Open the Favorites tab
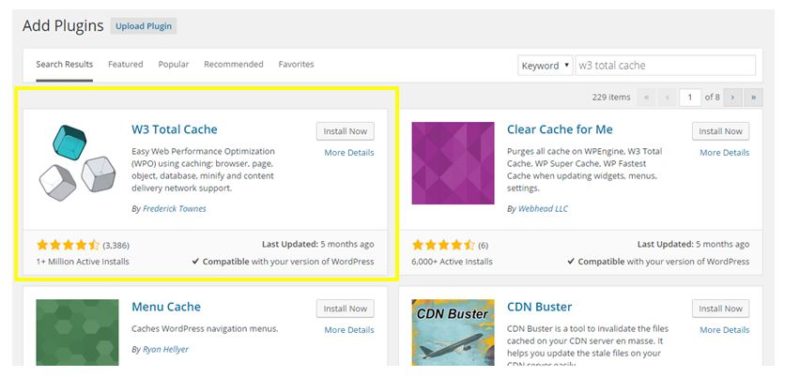 click(296, 64)
